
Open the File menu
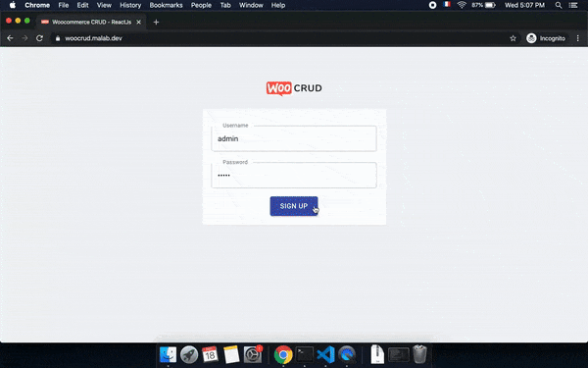(64, 5)
